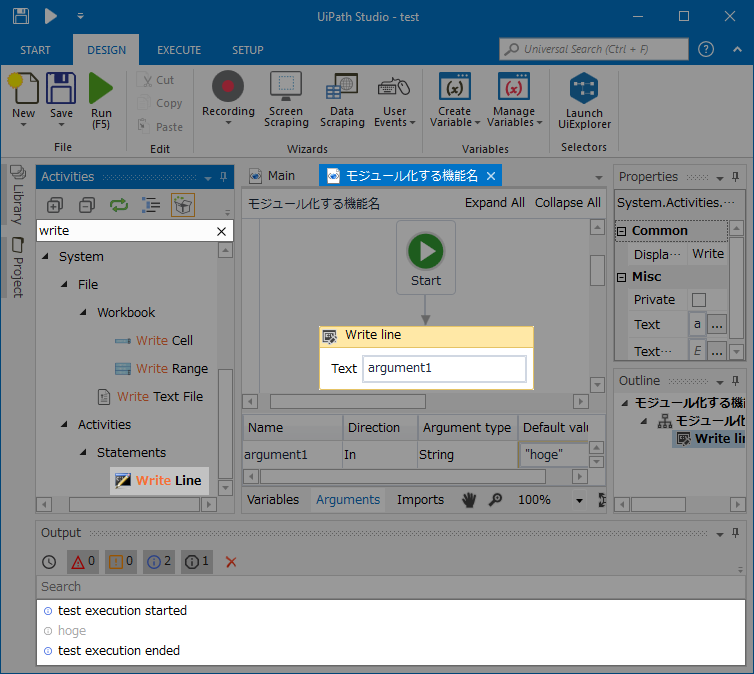Collapse the Common properties section
754x674 pixels.
(x=621, y=231)
